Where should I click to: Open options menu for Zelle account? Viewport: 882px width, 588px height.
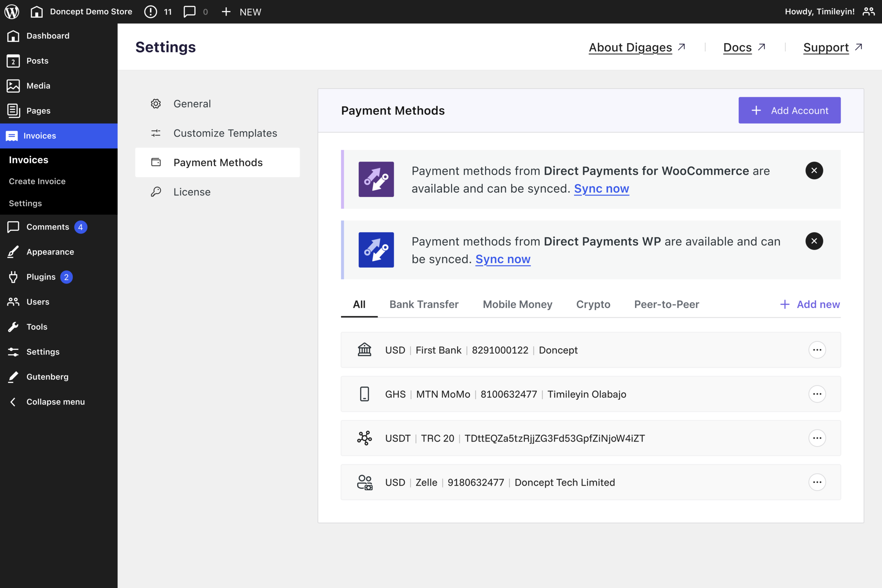[x=817, y=482]
